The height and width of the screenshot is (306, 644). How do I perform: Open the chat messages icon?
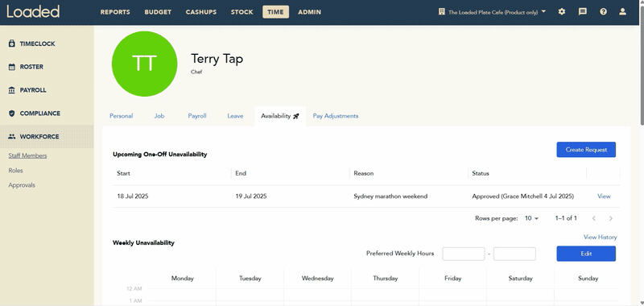[x=582, y=11]
